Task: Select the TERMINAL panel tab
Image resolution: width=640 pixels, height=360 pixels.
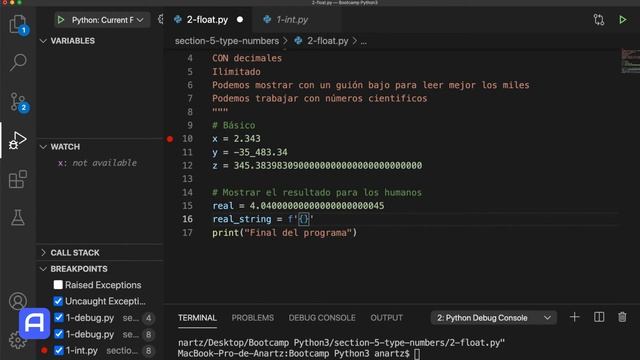Action: (x=197, y=318)
